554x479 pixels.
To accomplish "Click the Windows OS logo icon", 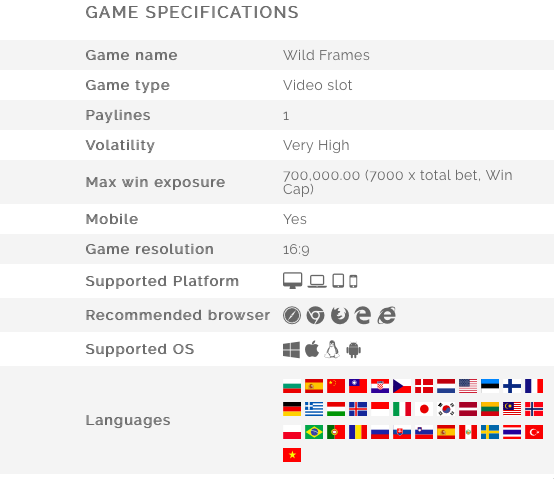I will pos(291,350).
